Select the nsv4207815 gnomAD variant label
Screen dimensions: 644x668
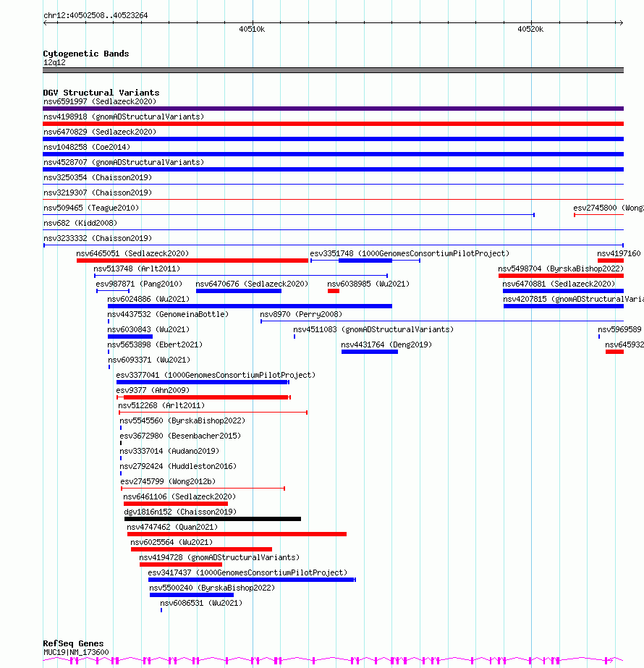tap(573, 299)
